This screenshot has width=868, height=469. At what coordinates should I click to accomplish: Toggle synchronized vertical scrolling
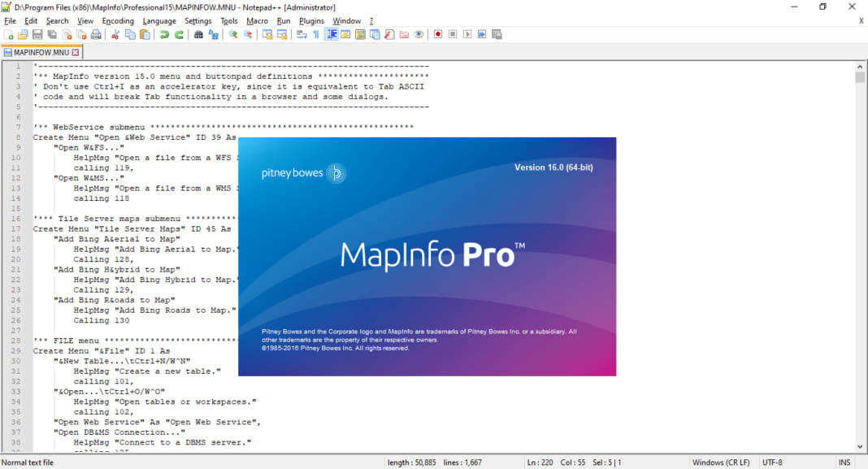click(x=267, y=34)
